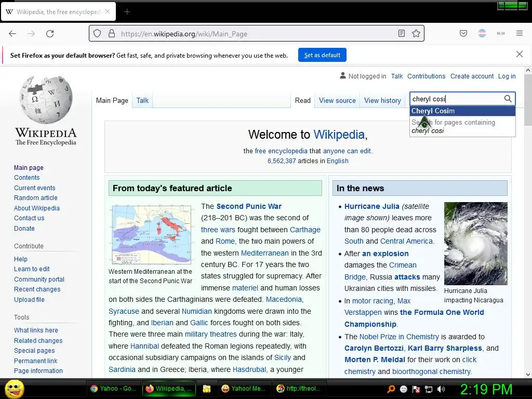
Task: Click the Hurricane Julia news link
Action: [x=371, y=206]
